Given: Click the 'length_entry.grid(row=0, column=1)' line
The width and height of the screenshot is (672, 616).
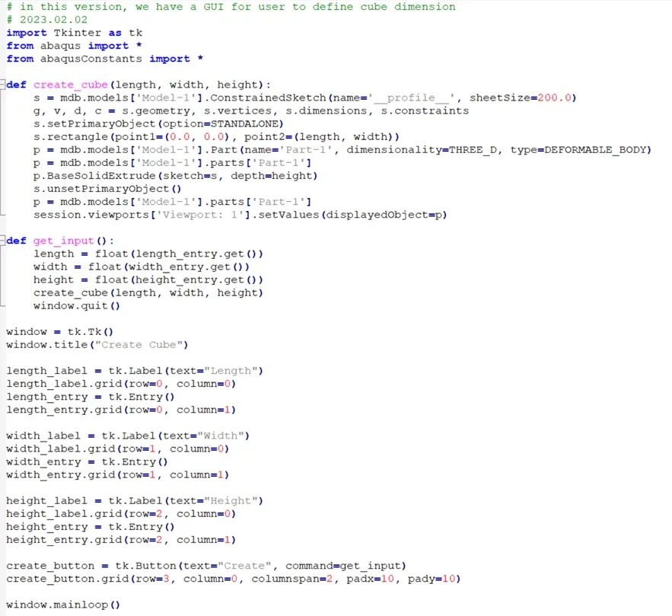Looking at the screenshot, I should pyautogui.click(x=121, y=410).
